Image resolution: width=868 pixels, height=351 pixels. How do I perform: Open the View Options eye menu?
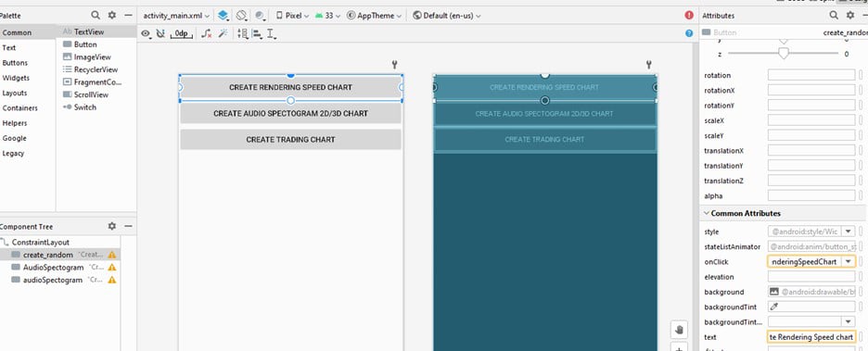[147, 33]
